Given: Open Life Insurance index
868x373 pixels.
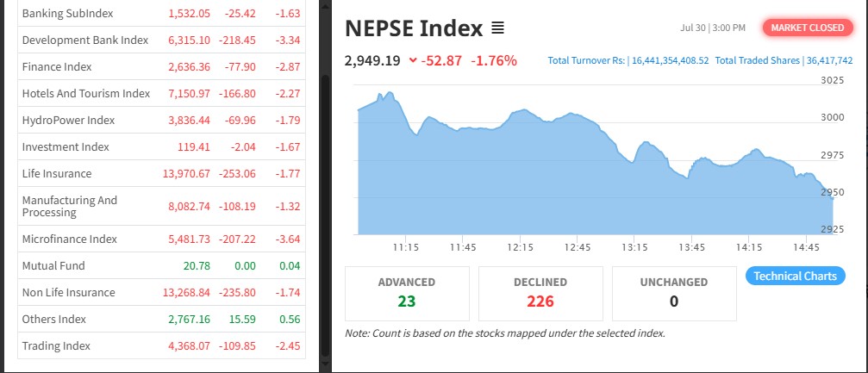Looking at the screenshot, I should (57, 174).
